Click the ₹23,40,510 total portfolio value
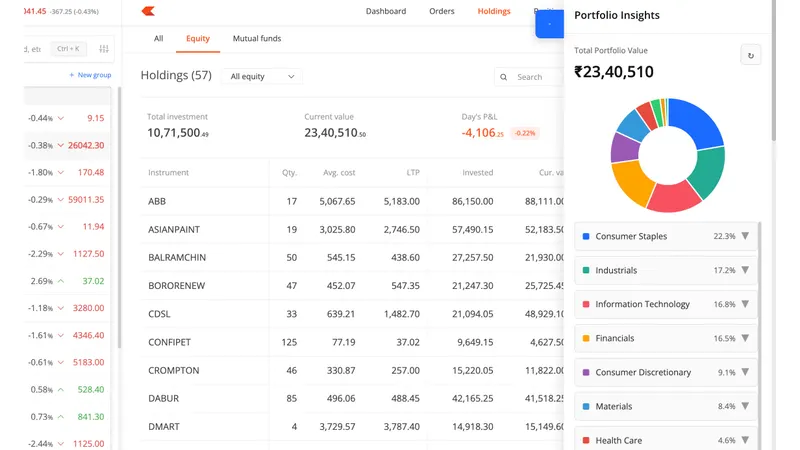This screenshot has height=450, width=800. [x=614, y=72]
